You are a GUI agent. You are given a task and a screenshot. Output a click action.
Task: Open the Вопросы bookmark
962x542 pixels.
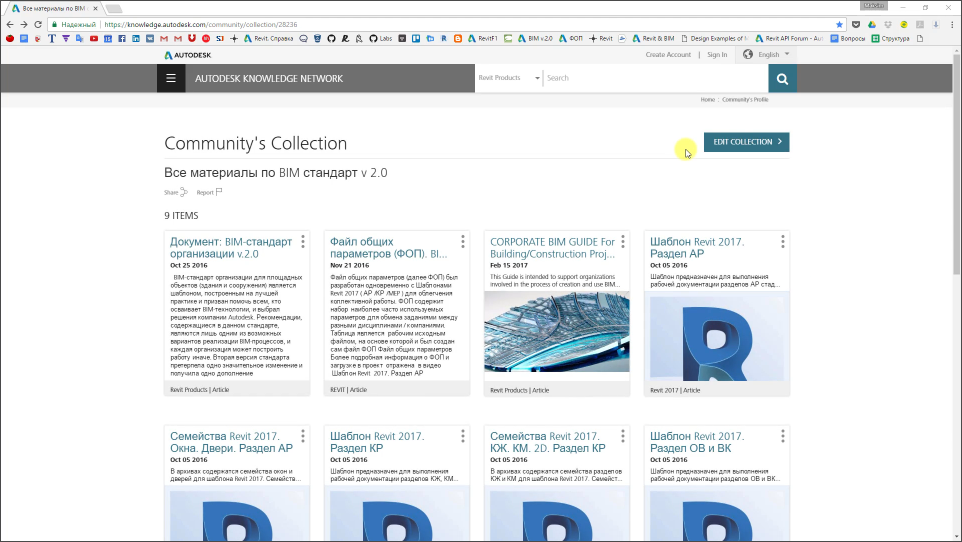[x=847, y=39]
